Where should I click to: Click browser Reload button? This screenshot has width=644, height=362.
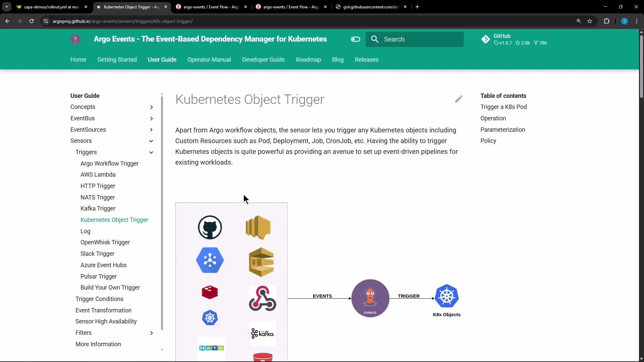(x=32, y=21)
